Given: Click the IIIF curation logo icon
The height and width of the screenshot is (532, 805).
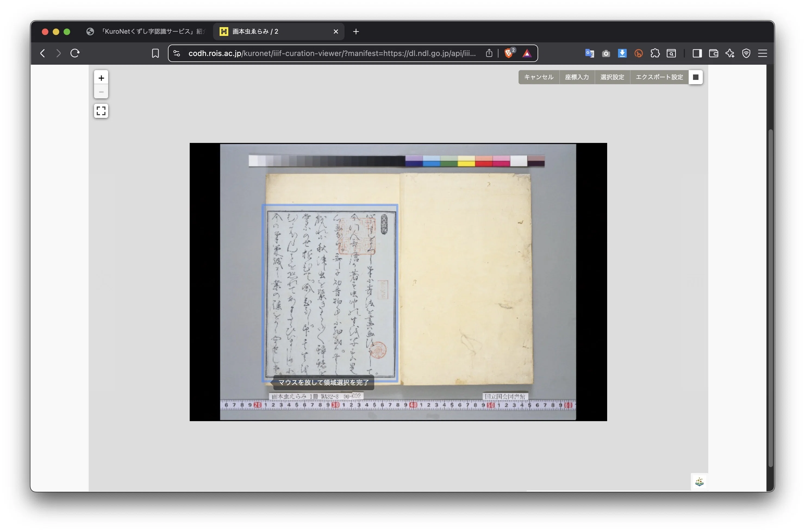Looking at the screenshot, I should (x=699, y=482).
